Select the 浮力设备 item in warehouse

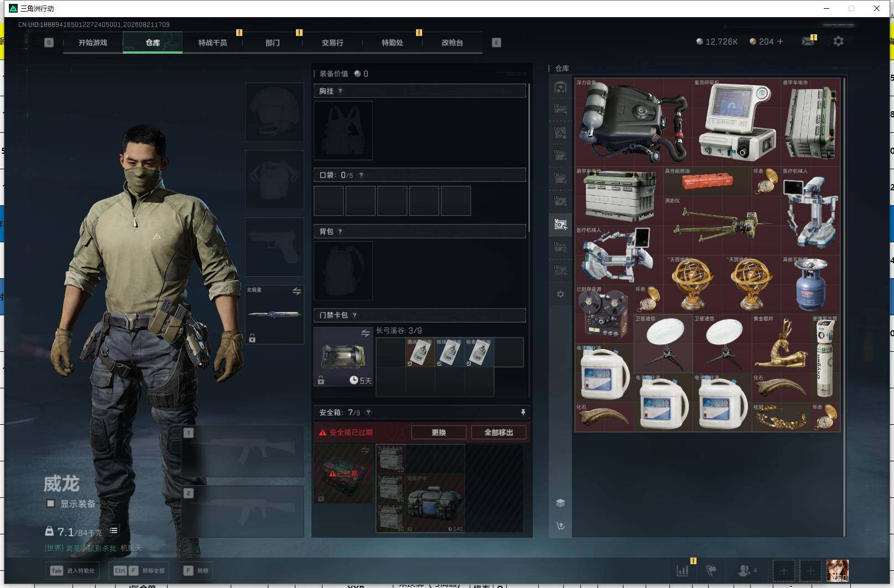[634, 122]
